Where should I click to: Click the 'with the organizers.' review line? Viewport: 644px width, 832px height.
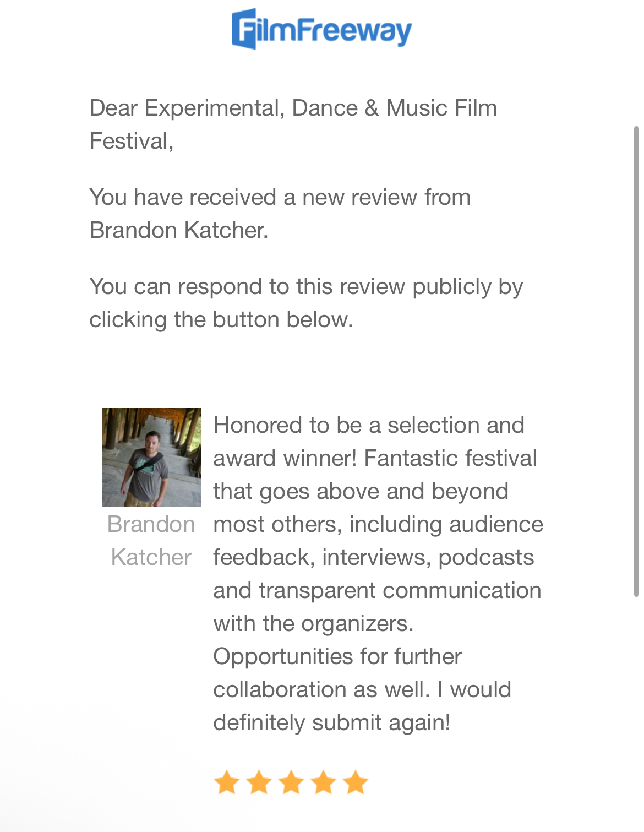pos(313,623)
